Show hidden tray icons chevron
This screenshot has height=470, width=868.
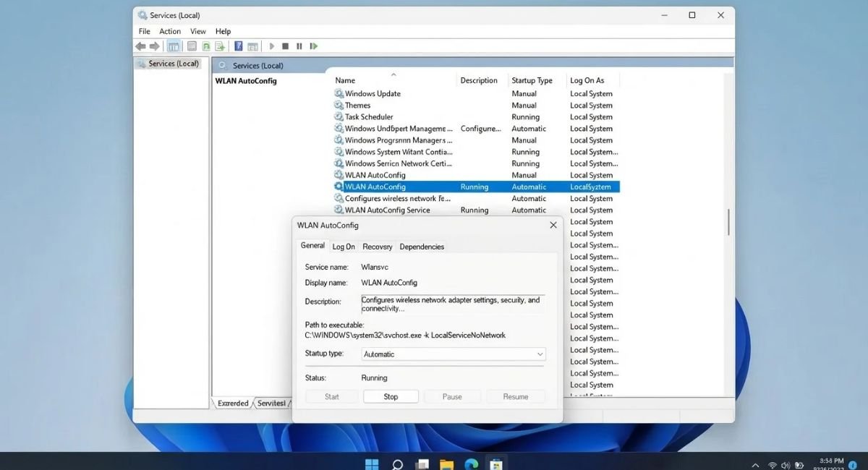point(756,465)
